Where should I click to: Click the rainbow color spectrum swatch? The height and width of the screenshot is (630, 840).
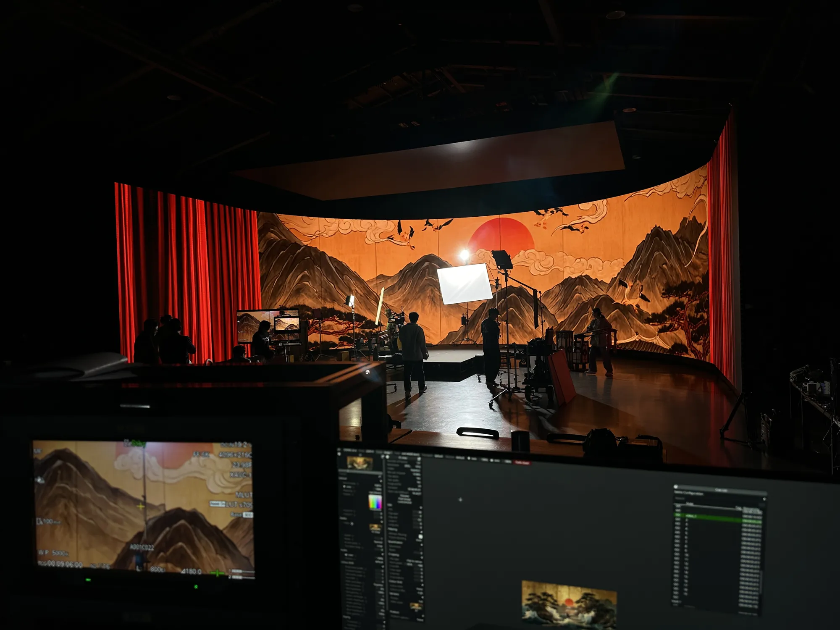coord(375,503)
